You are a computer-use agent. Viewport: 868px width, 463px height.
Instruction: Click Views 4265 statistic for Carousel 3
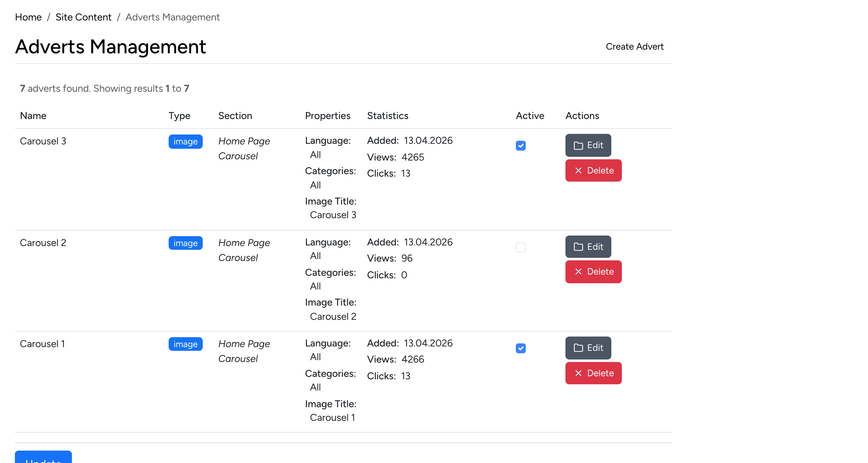[395, 157]
